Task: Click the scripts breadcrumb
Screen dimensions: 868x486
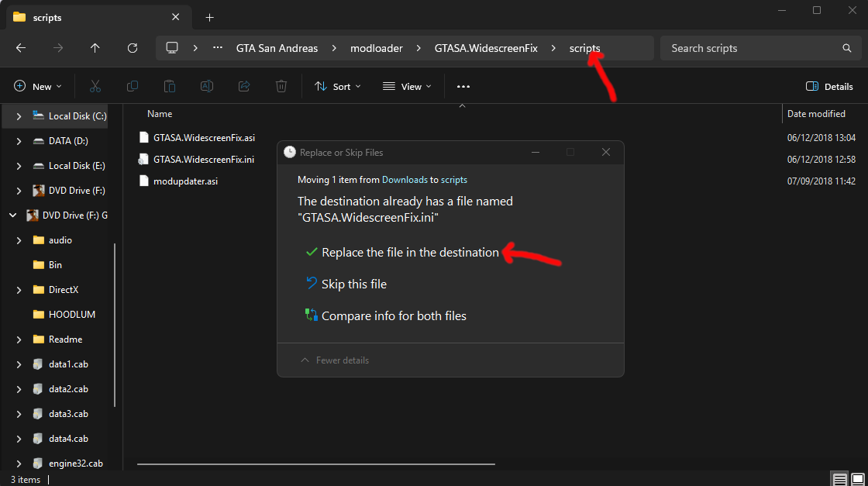Action: (x=584, y=48)
